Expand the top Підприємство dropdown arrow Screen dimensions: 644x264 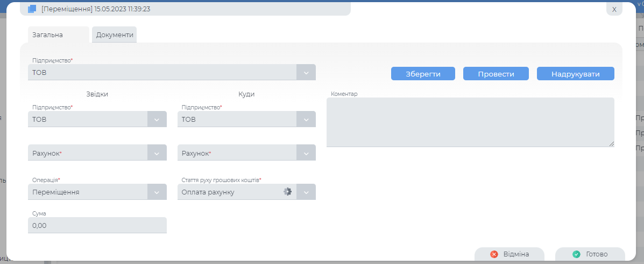pos(306,72)
